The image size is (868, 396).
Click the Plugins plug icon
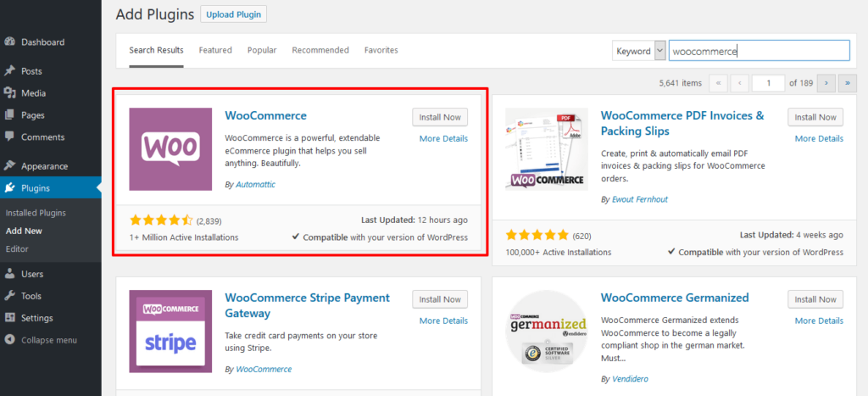(9, 187)
